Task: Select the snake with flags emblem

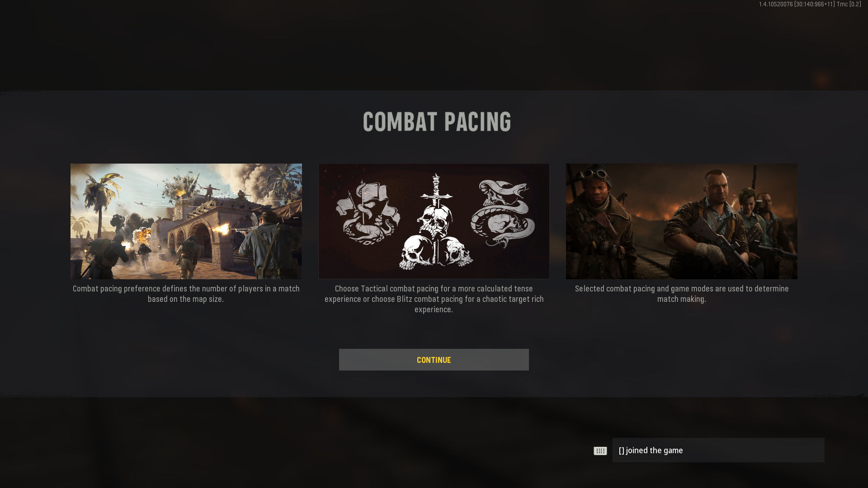Action: tap(368, 211)
